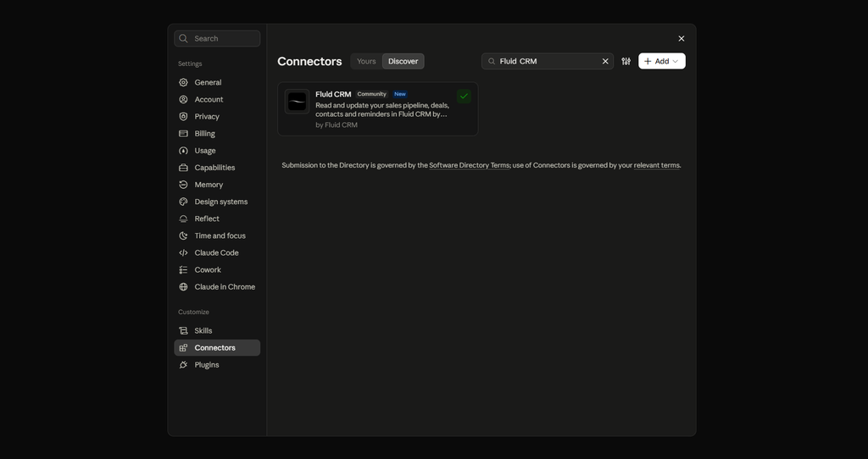Click the Billing card icon

pyautogui.click(x=183, y=134)
